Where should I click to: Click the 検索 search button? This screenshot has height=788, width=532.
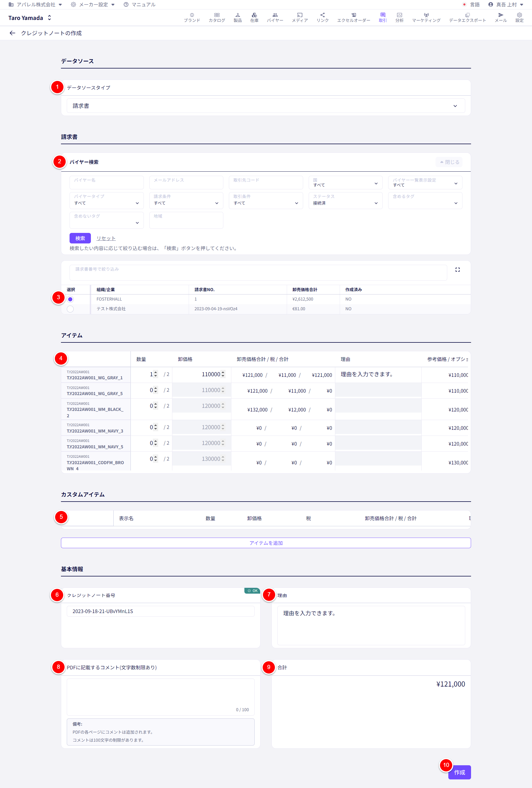pos(80,238)
